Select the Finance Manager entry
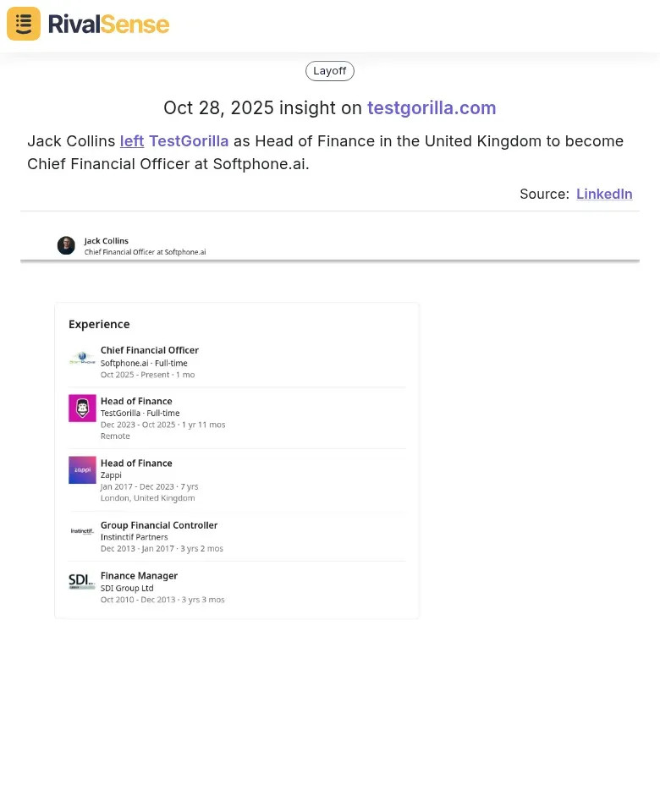Viewport: 660px width, 812px height. (139, 576)
